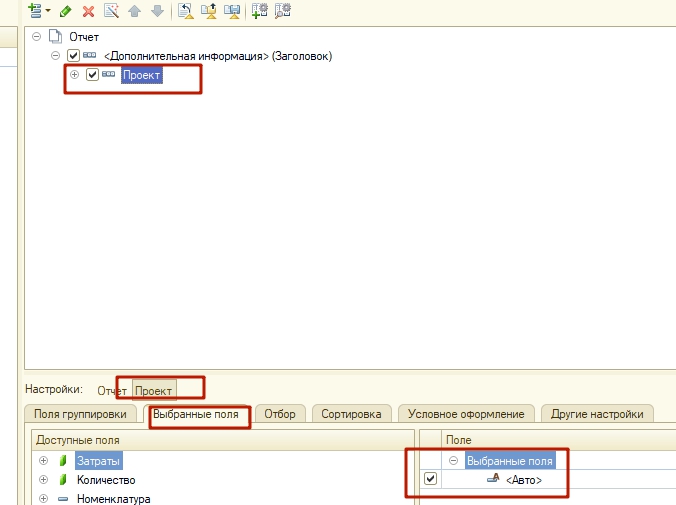Collapse the Отчет root node

coord(37,37)
